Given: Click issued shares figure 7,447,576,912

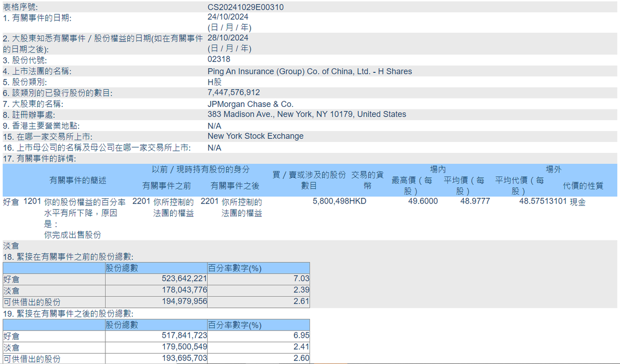Looking at the screenshot, I should point(234,92).
